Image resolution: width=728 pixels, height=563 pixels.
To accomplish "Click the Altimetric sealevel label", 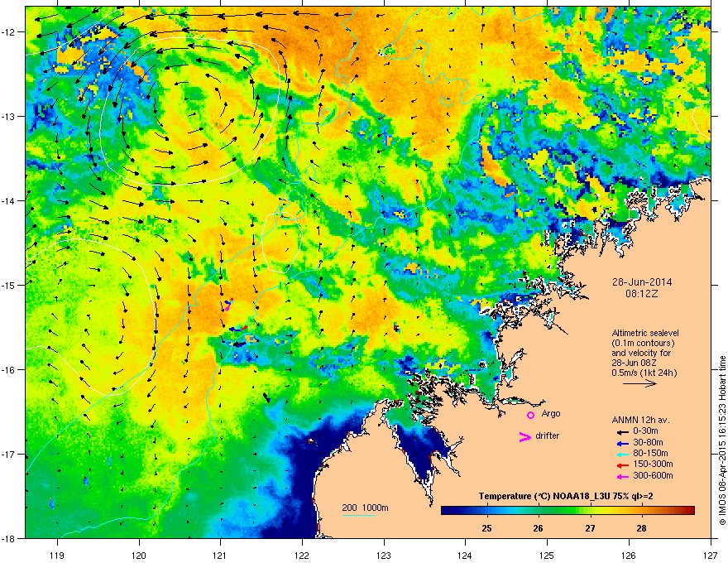I will coord(645,333).
